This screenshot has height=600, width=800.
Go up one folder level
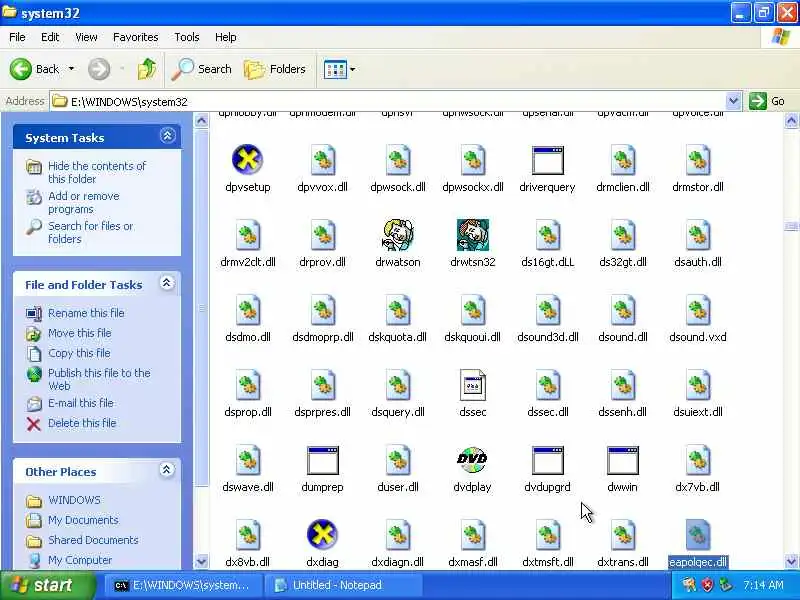tap(147, 69)
